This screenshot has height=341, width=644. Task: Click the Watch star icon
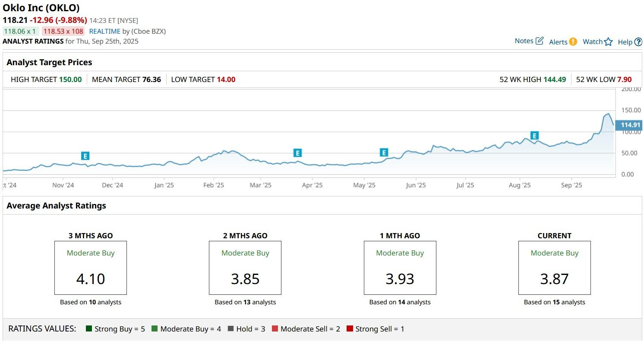click(608, 42)
